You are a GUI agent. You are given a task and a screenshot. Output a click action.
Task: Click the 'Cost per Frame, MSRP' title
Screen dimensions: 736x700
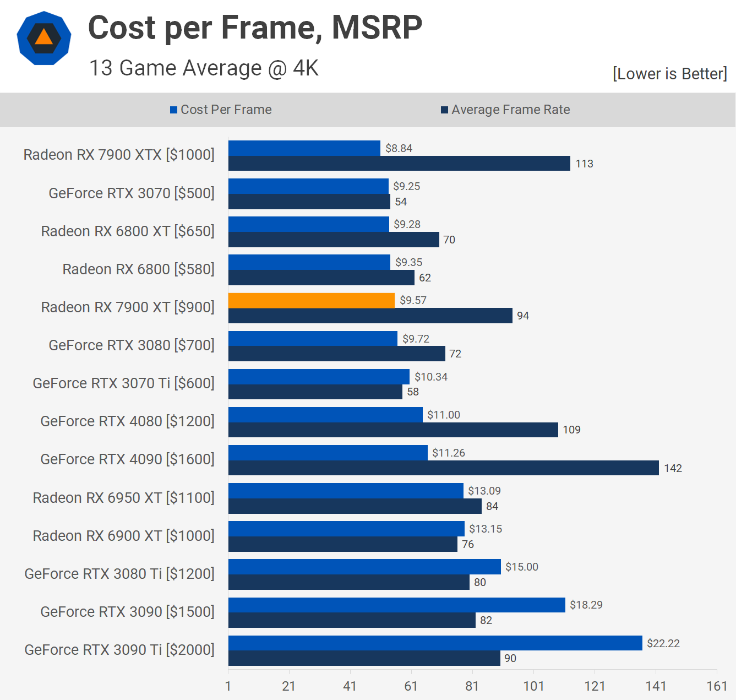(255, 28)
